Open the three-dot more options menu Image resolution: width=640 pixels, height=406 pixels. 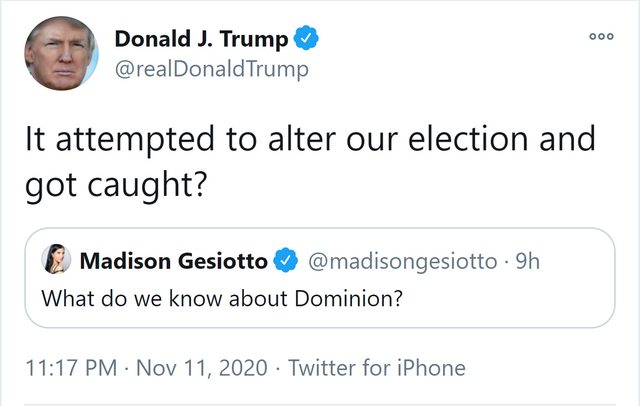click(600, 36)
